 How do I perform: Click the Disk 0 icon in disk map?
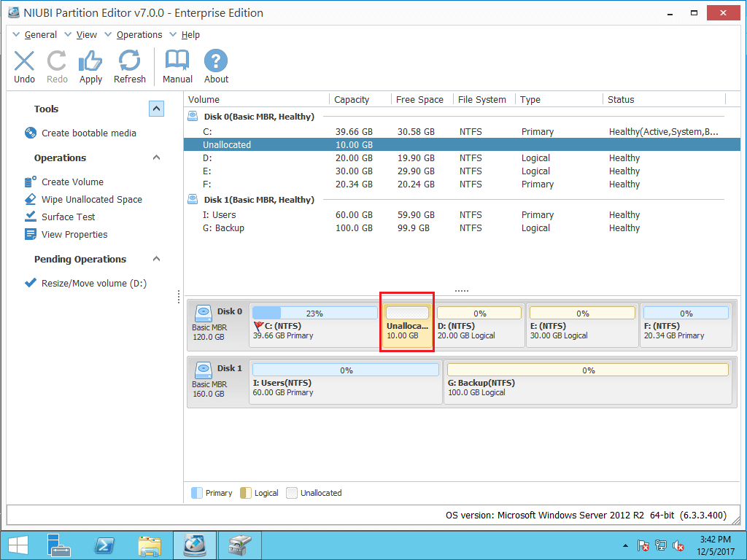pyautogui.click(x=204, y=313)
